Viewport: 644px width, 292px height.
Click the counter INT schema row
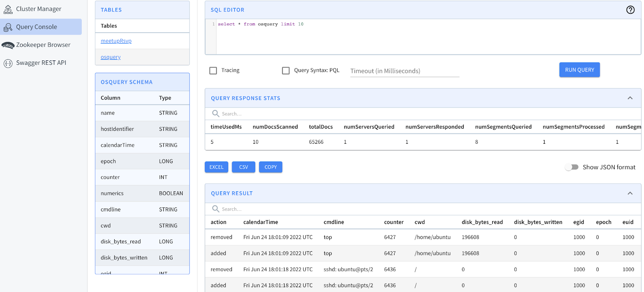pos(142,178)
